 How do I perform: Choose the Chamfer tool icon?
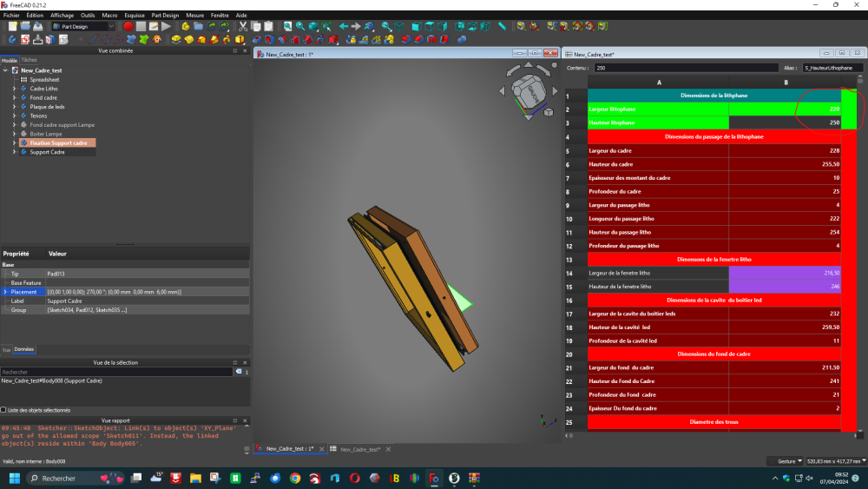pyautogui.click(x=418, y=39)
